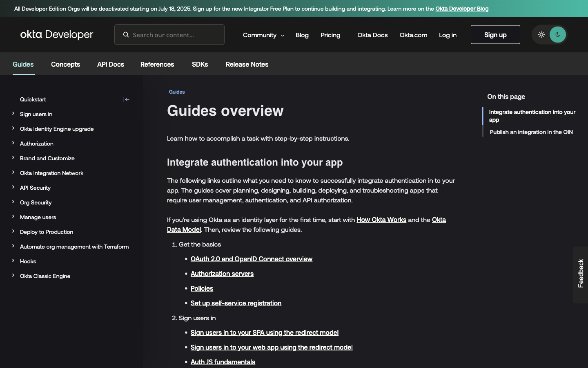Open the Guides tab
Viewport: 588px width, 368px height.
pyautogui.click(x=23, y=64)
